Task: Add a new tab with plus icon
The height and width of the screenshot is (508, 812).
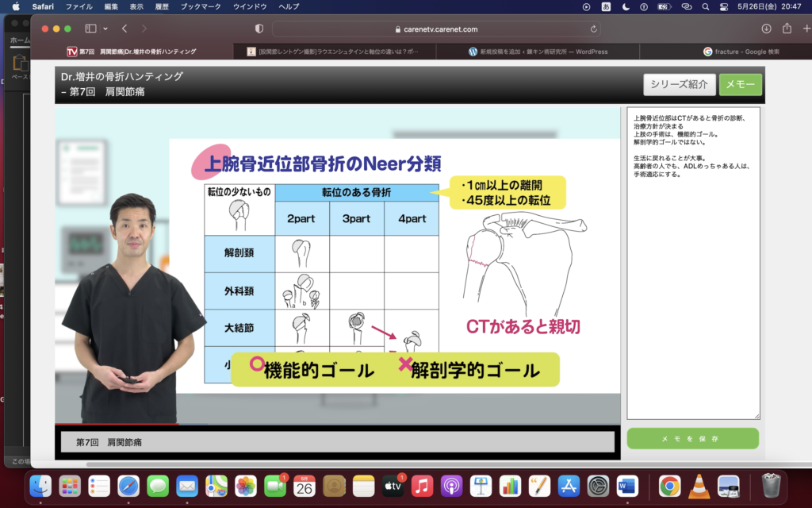Action: pyautogui.click(x=806, y=29)
